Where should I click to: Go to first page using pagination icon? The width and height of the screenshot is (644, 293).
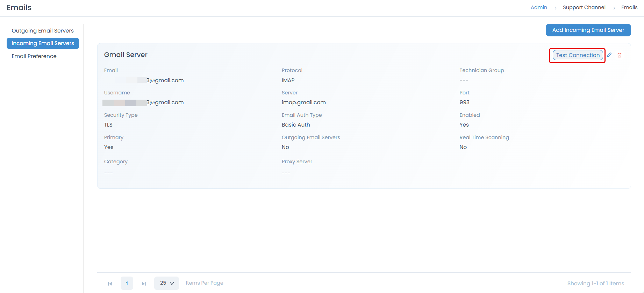pos(110,284)
